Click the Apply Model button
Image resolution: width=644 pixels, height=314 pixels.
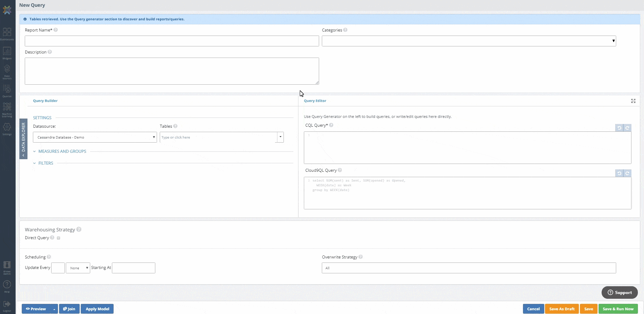pos(97,309)
